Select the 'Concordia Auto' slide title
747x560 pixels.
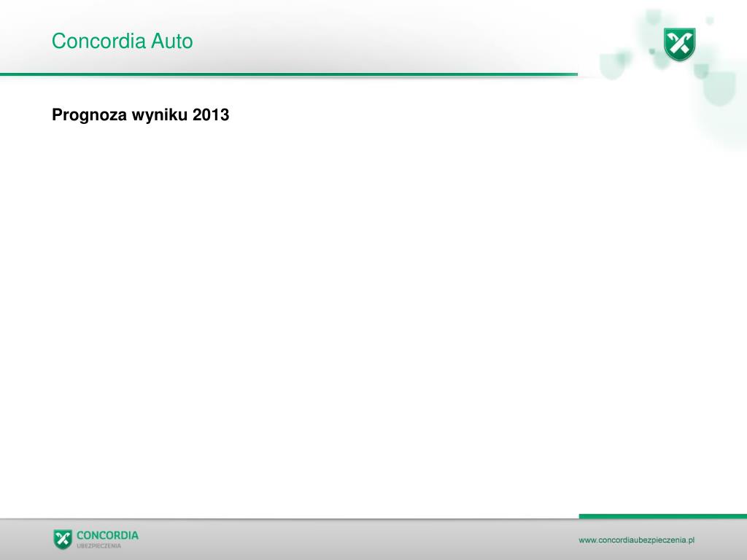pyautogui.click(x=123, y=41)
